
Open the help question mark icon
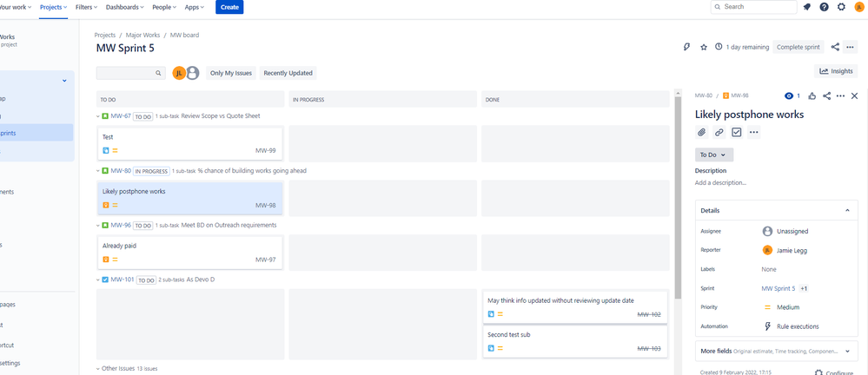click(x=825, y=7)
